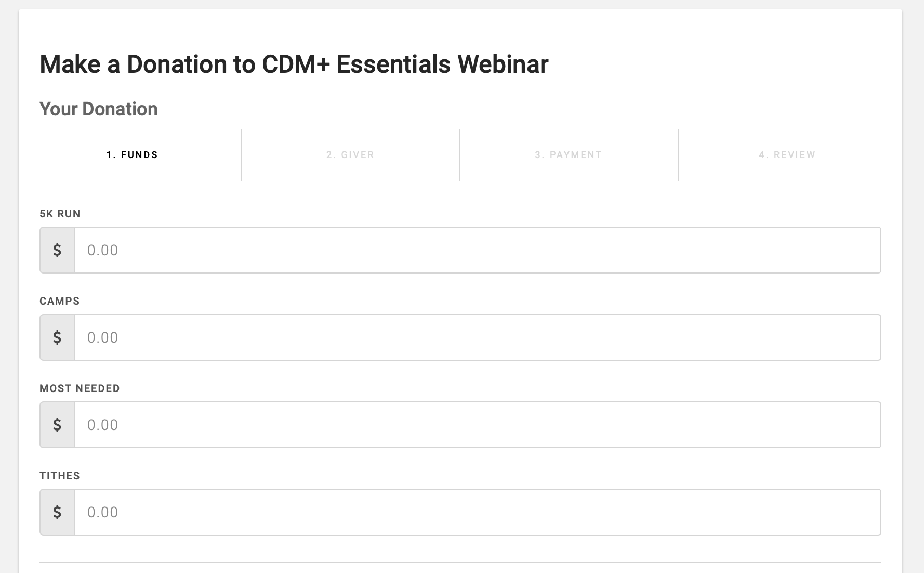Click the TITHES field label

pyautogui.click(x=60, y=476)
